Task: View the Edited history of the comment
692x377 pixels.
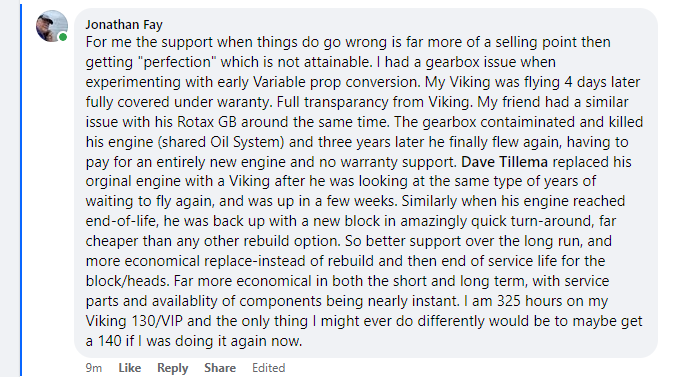Action: pyautogui.click(x=268, y=368)
